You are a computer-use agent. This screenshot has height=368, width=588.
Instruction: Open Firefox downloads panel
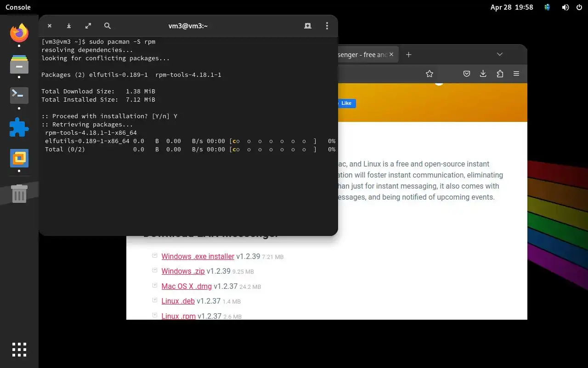click(483, 74)
